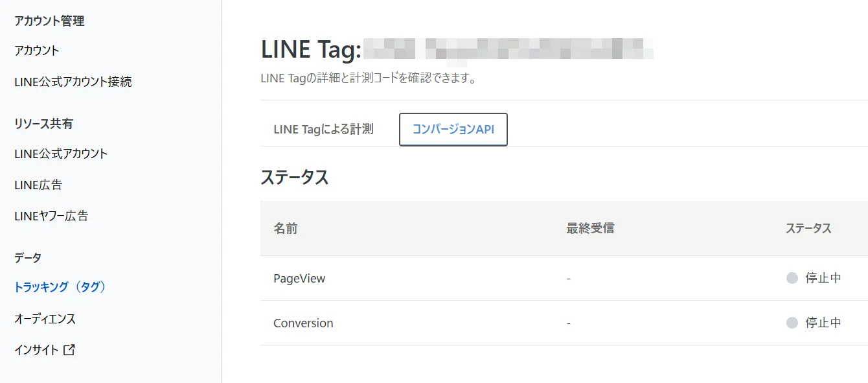Open external link icon beside インサイト
Image resolution: width=868 pixels, height=383 pixels.
(69, 350)
